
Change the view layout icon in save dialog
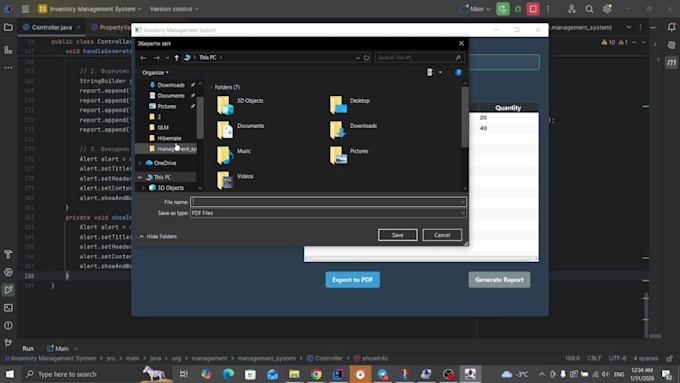pyautogui.click(x=430, y=72)
